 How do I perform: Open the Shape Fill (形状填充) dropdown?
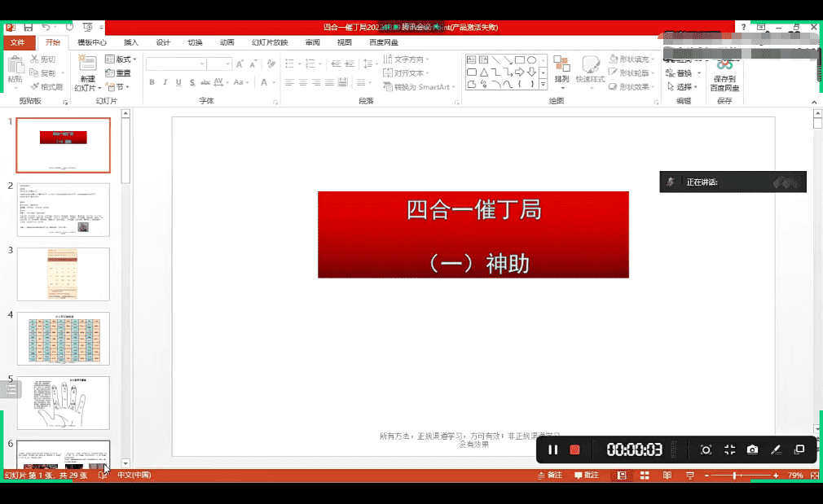(x=632, y=59)
